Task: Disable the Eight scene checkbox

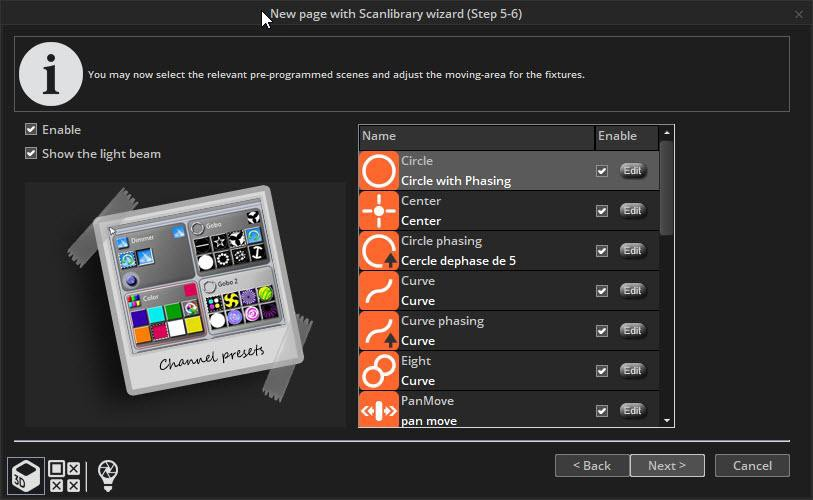Action: [x=602, y=371]
